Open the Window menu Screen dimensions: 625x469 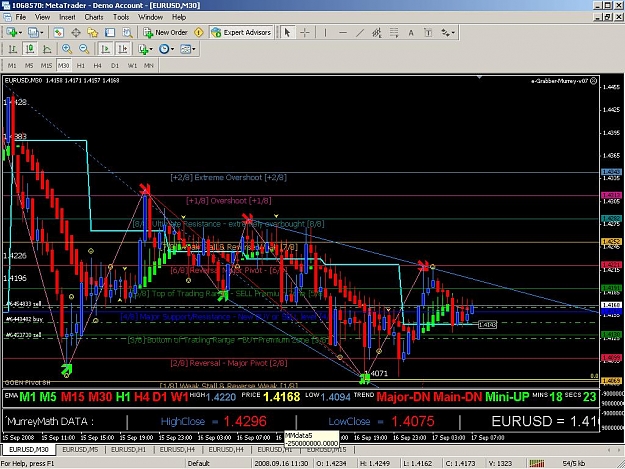pos(150,17)
